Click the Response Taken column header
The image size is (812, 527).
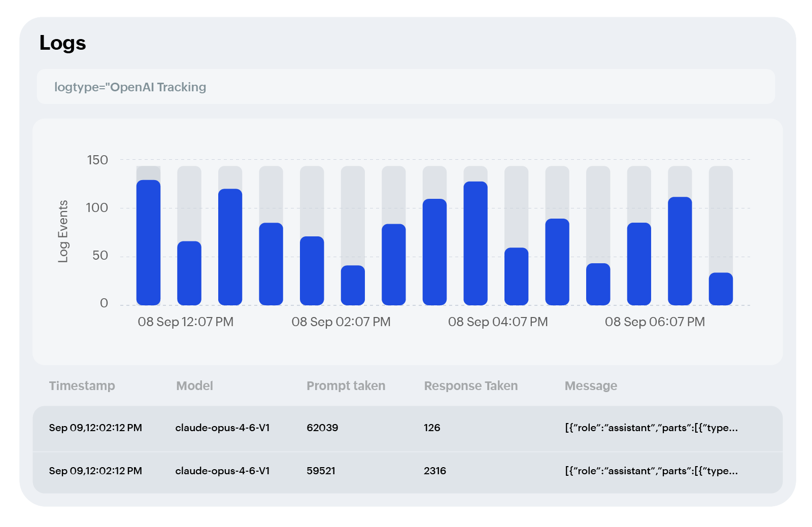470,386
